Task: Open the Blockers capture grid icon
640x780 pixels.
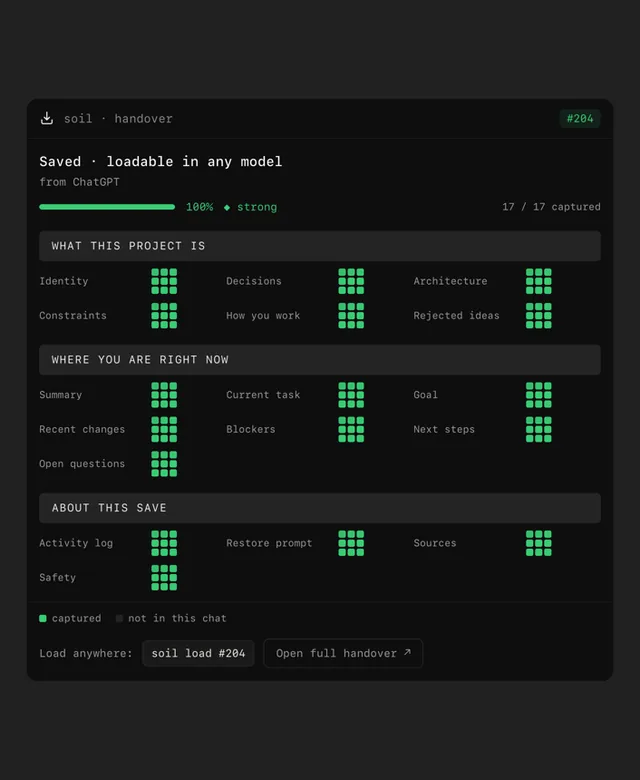Action: tap(351, 429)
